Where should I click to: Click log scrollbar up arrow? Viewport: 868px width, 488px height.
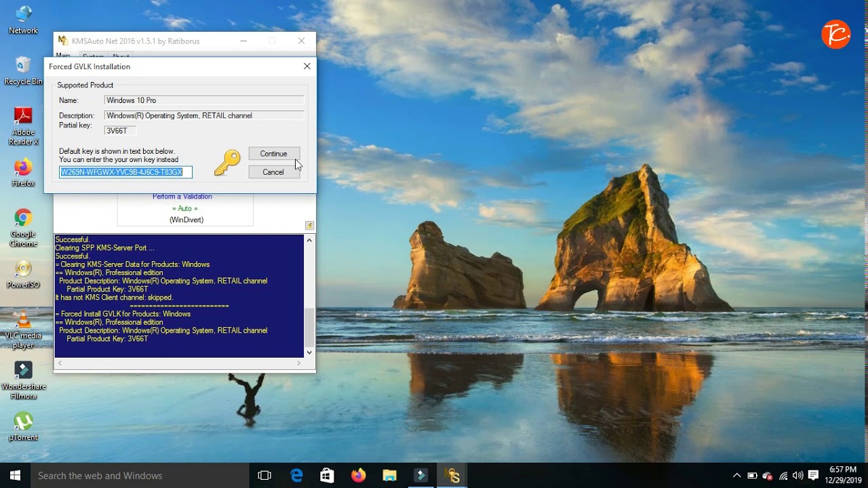309,240
